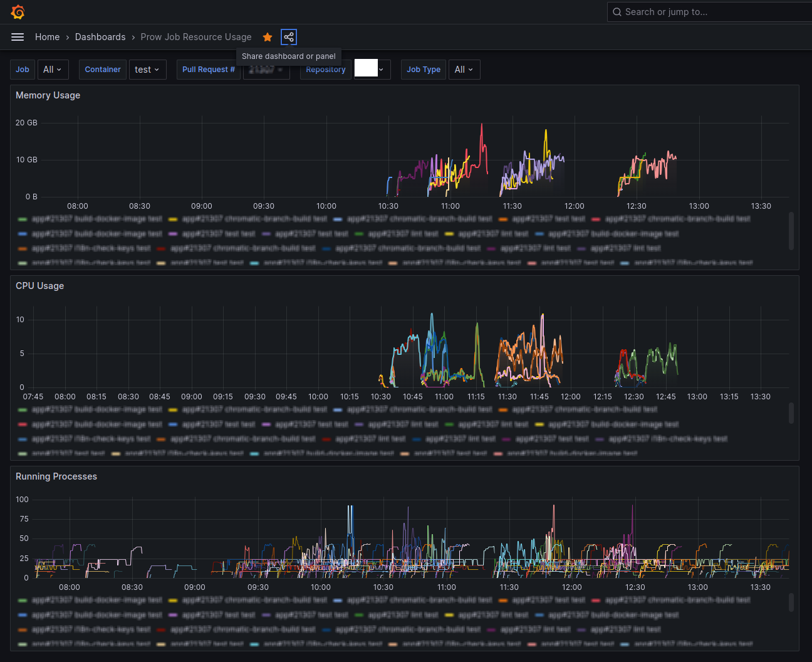Go to Home breadcrumb

point(48,37)
